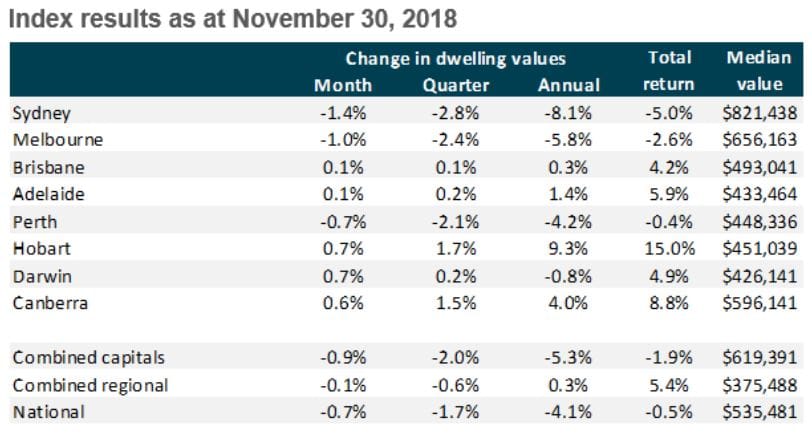
Task: Click the 'Total return' column header
Action: click(668, 72)
